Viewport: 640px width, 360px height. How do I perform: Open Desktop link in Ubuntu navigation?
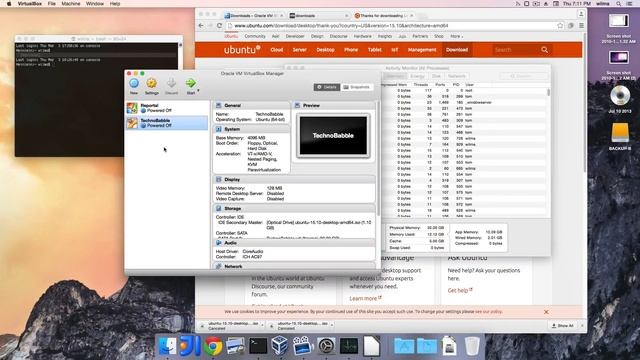coord(325,50)
